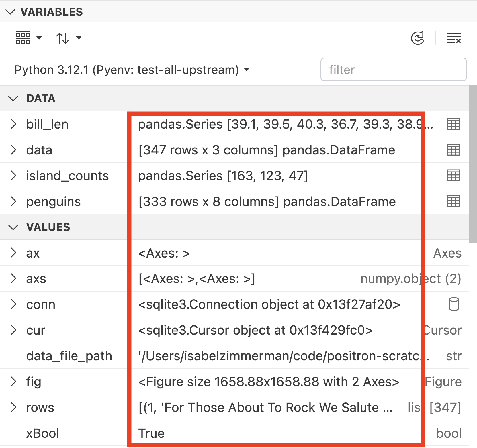477x448 pixels.
Task: Collapse the VALUES section
Action: [x=13, y=227]
